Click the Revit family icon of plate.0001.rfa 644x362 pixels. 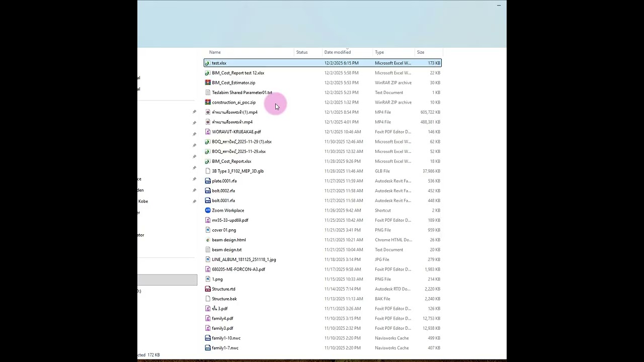(x=208, y=181)
